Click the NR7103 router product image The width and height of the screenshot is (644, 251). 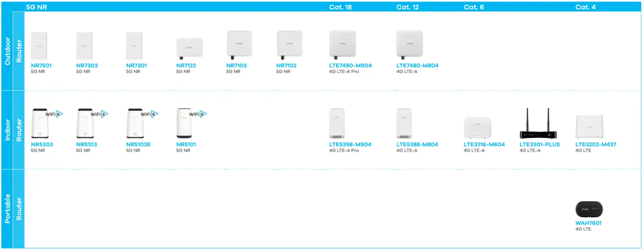tap(239, 44)
